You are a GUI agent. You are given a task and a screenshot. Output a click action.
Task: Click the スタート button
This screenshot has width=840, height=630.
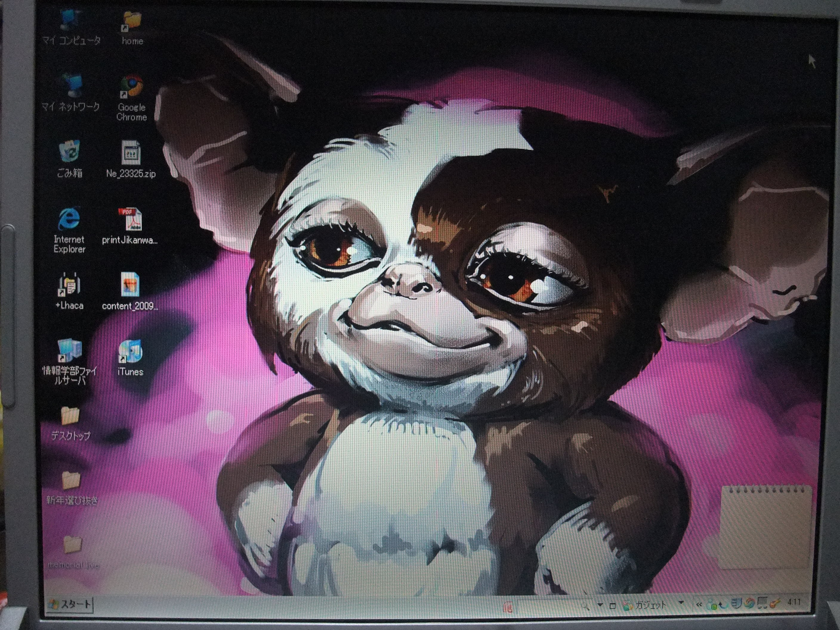[70, 604]
